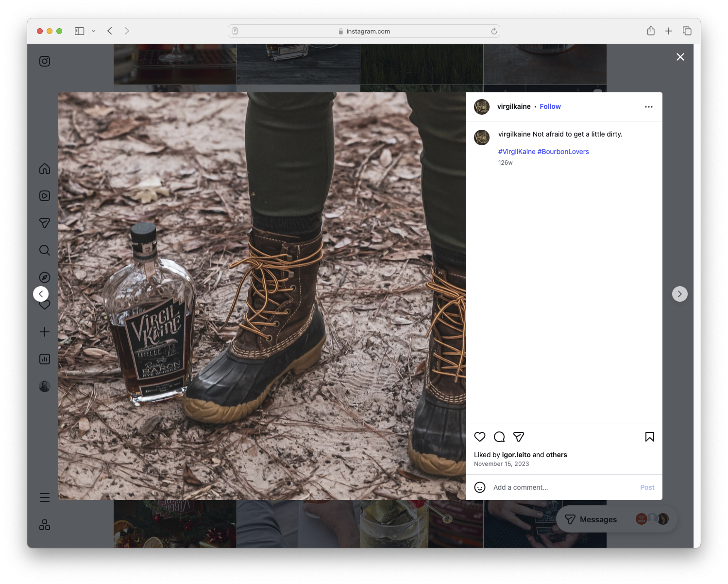The height and width of the screenshot is (584, 728).
Task: Navigate to the next post
Action: coord(679,293)
